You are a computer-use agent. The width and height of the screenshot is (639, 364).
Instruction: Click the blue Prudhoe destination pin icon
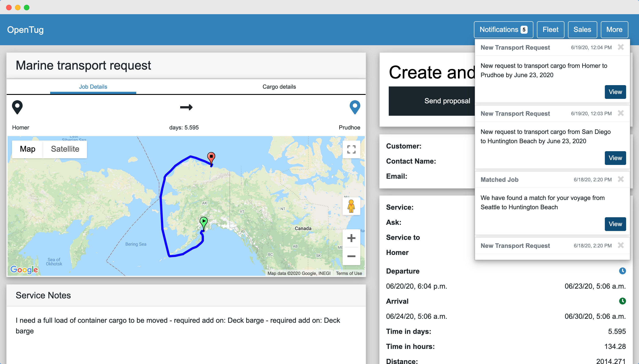coord(355,107)
